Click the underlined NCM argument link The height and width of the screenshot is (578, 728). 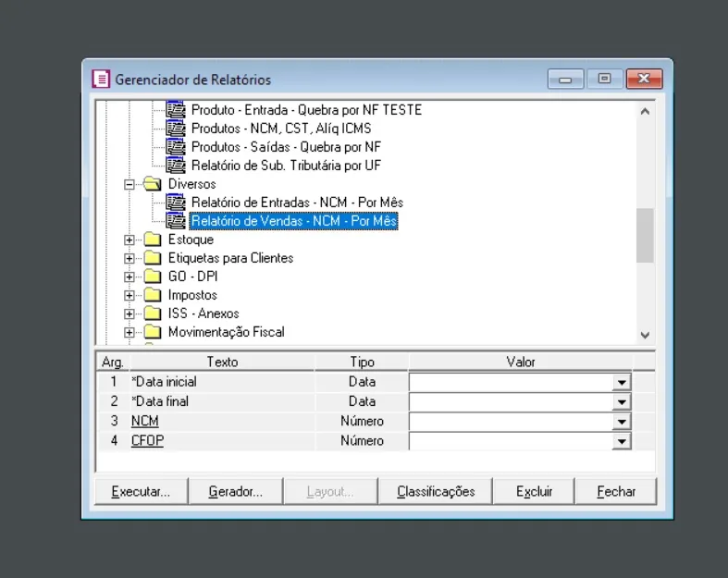pos(145,421)
